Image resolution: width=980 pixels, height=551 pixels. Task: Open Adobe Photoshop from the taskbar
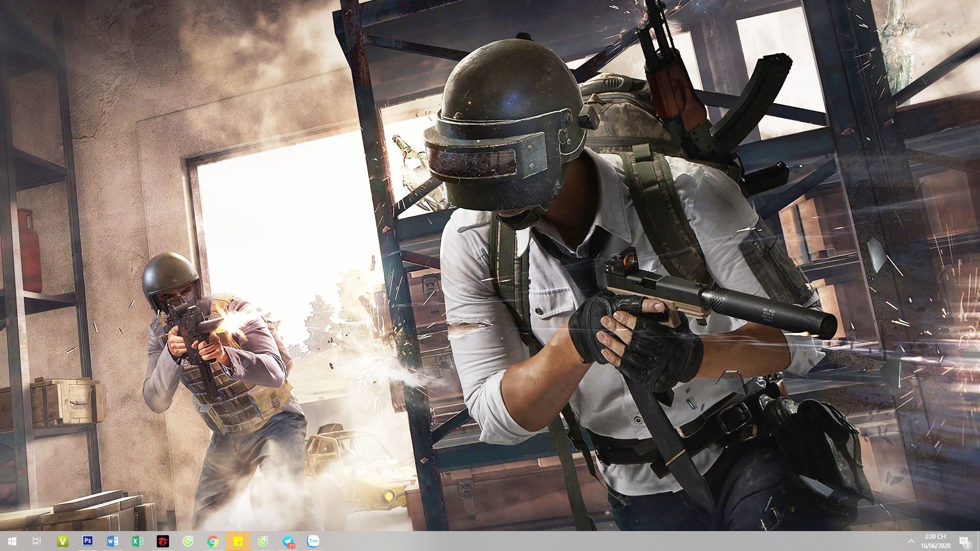coord(87,541)
